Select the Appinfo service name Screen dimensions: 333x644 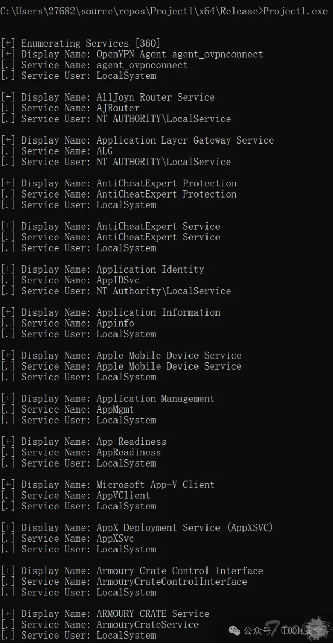tap(115, 323)
